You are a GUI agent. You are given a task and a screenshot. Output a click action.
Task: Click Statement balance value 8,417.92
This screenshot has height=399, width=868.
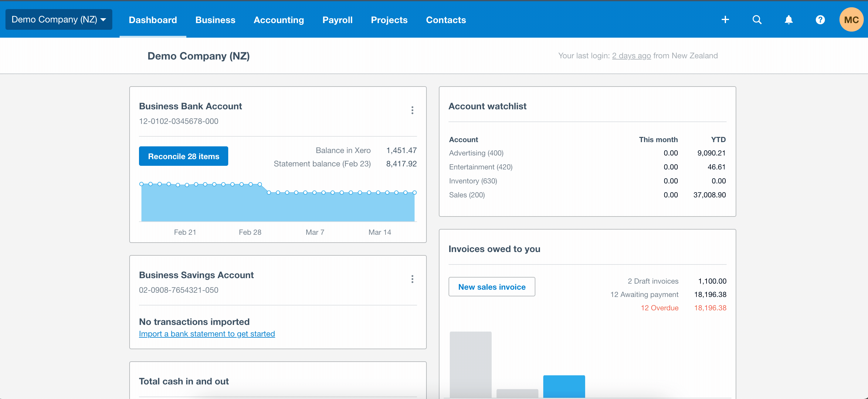[x=401, y=164]
